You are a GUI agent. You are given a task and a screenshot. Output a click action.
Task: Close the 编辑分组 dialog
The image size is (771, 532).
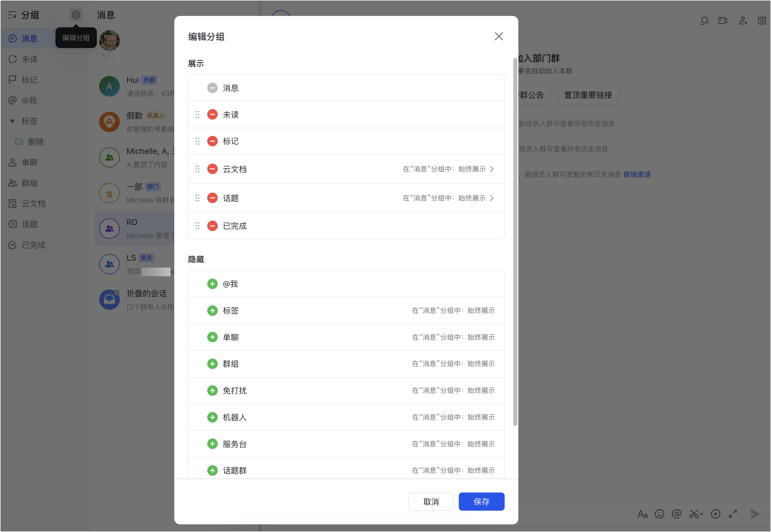click(x=499, y=36)
